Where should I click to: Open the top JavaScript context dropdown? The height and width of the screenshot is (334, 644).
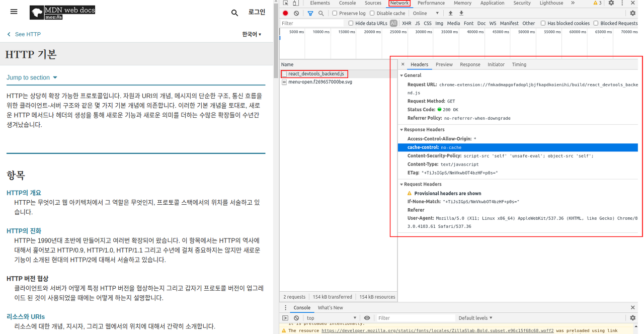pyautogui.click(x=332, y=318)
